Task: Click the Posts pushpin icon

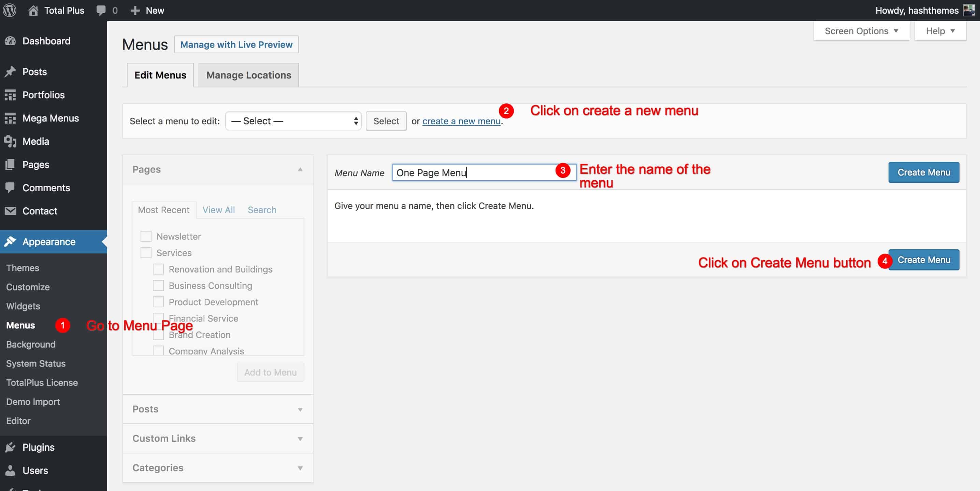Action: 10,72
